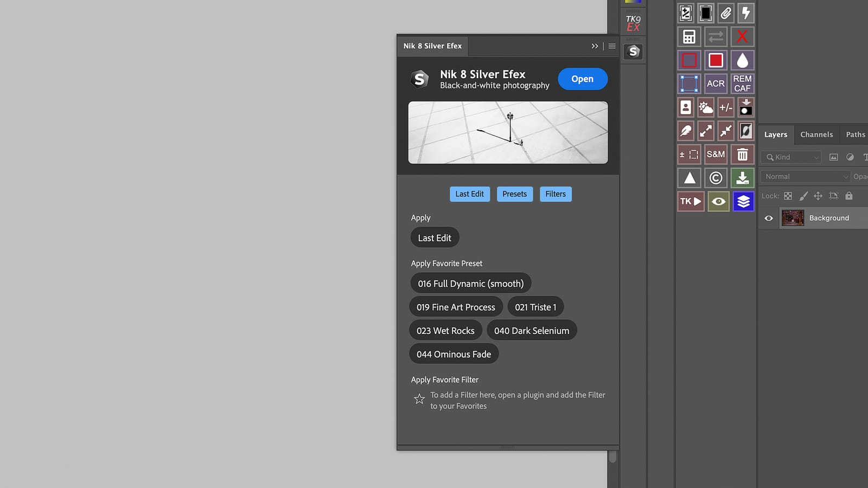Click the paperclip icon
868x488 pixels.
point(725,13)
